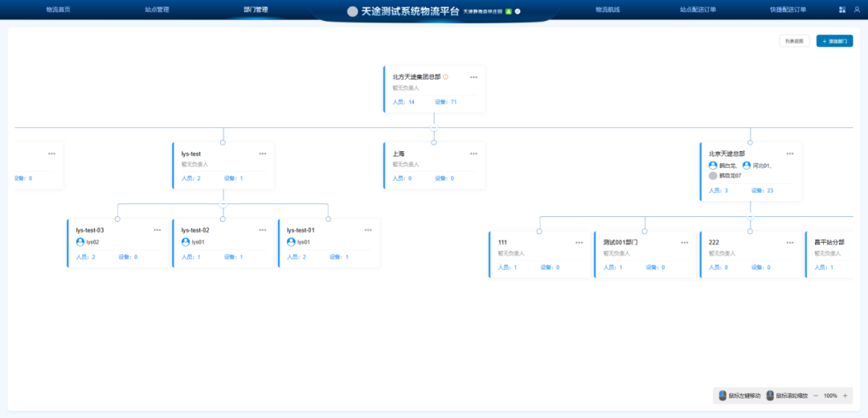Open the 物流航线 navigation tab
Screen dimensions: 868x418
coord(608,10)
